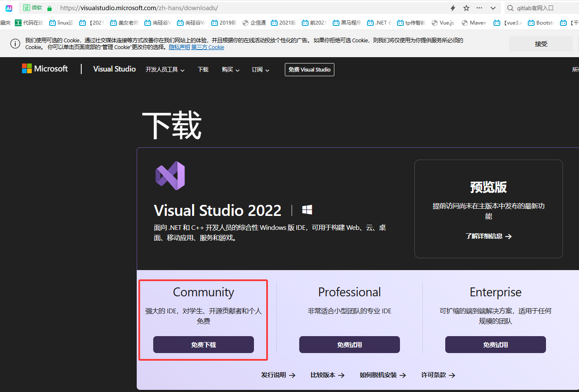
Task: Open the 企信通 bookmark
Action: (x=254, y=23)
